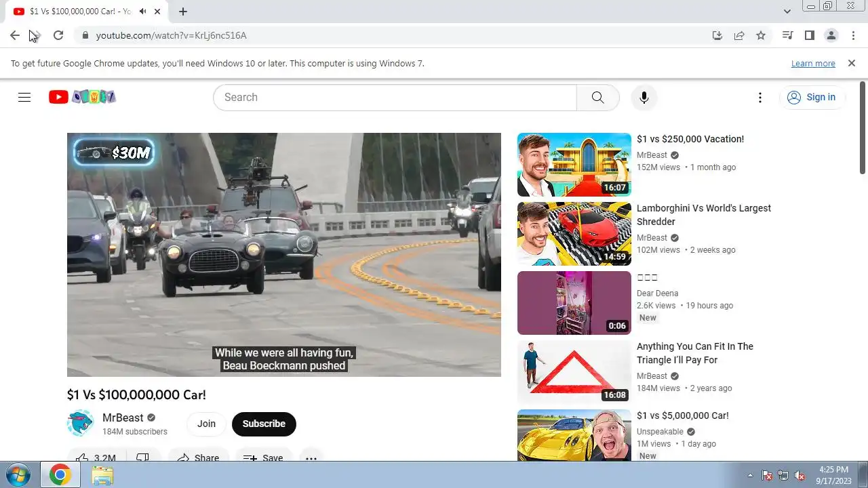Click the Action Center flag tray icon
Viewport: 868px width, 488px height.
click(x=767, y=475)
